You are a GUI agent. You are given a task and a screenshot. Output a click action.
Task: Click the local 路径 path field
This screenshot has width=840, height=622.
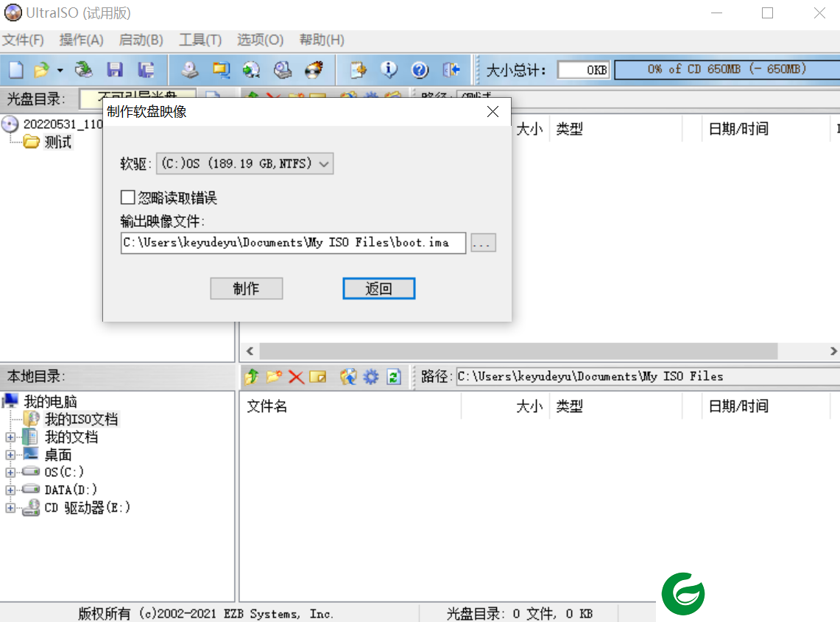click(648, 377)
